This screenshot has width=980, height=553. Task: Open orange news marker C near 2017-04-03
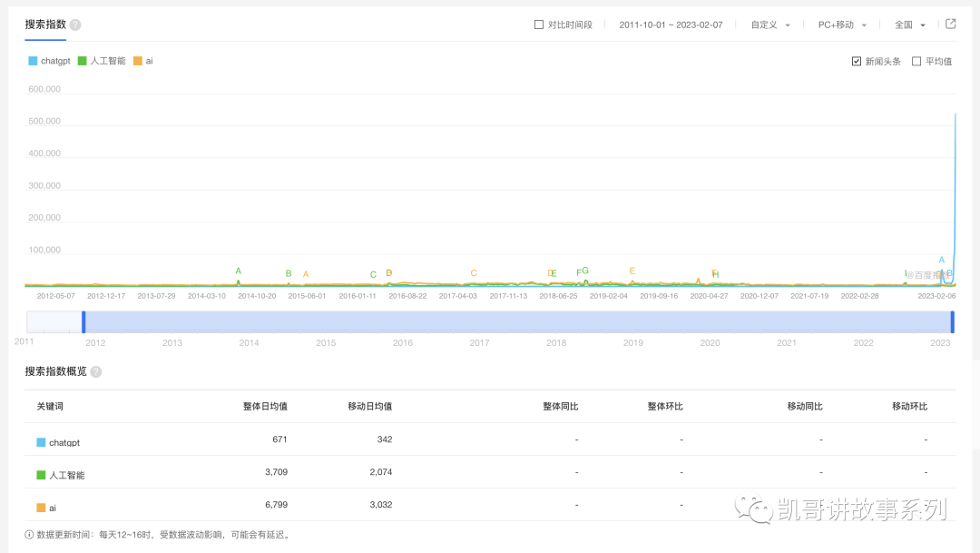[x=474, y=272]
